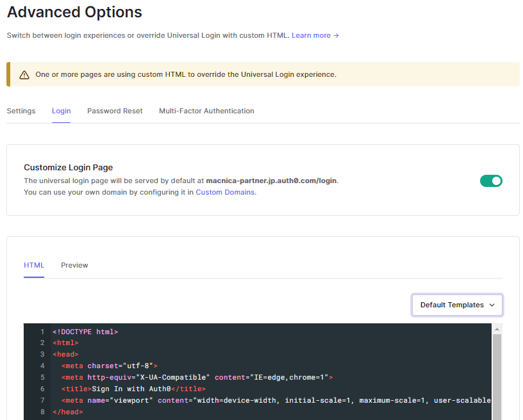Screen dimensions: 523x420
Task: Switch to the Settings tab
Action: tap(21, 111)
